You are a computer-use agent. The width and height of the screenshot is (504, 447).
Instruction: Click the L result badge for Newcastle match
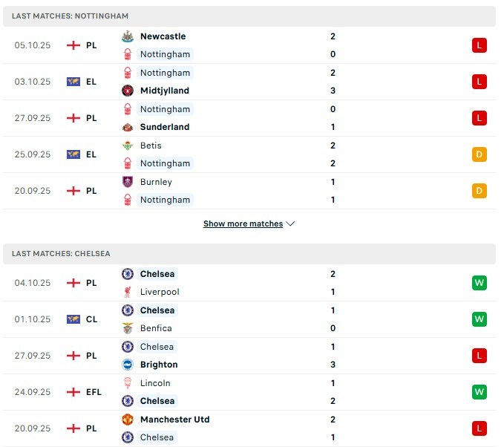point(479,45)
